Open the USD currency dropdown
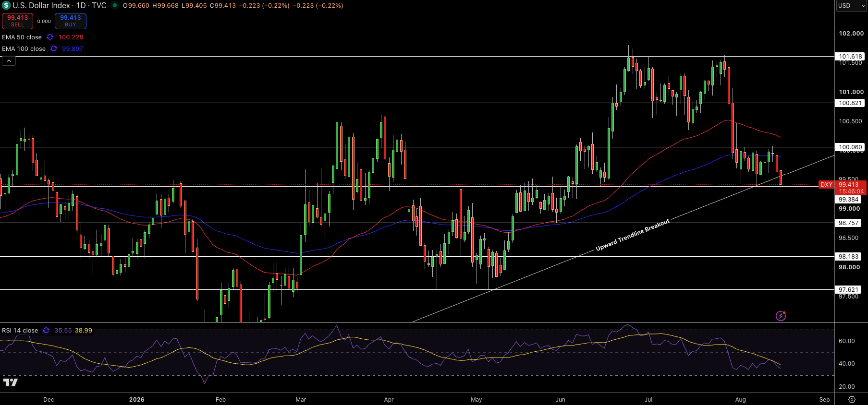 click(852, 6)
